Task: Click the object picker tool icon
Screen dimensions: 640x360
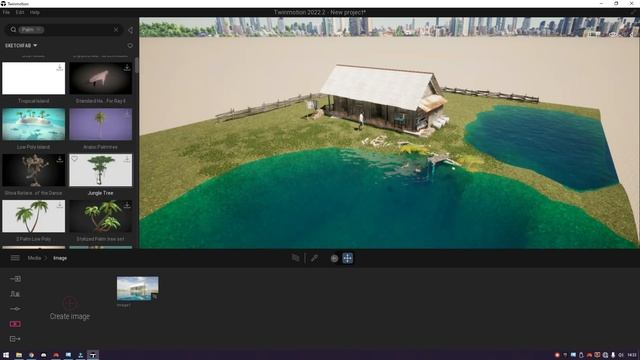Action: (296, 258)
